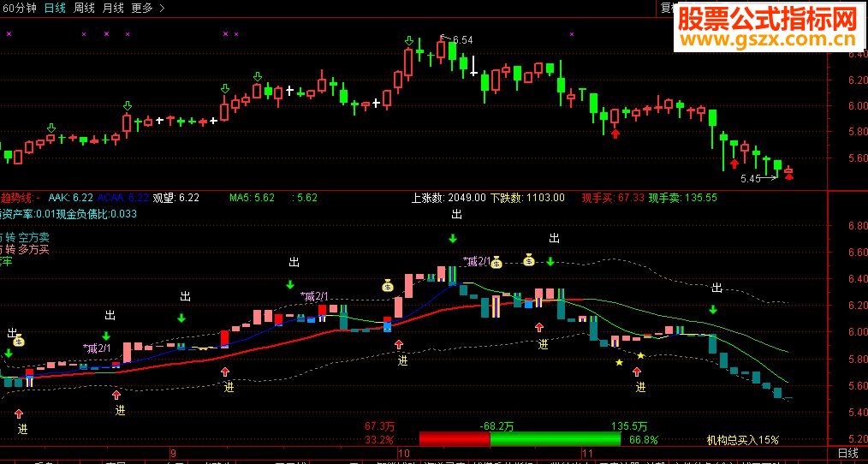Click month 11 marker on time axis
Screen dimensions: 868x464
(586, 453)
